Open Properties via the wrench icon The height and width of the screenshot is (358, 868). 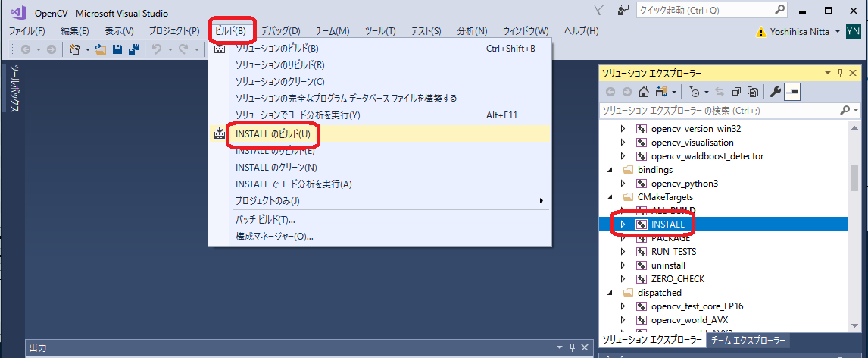tap(775, 92)
